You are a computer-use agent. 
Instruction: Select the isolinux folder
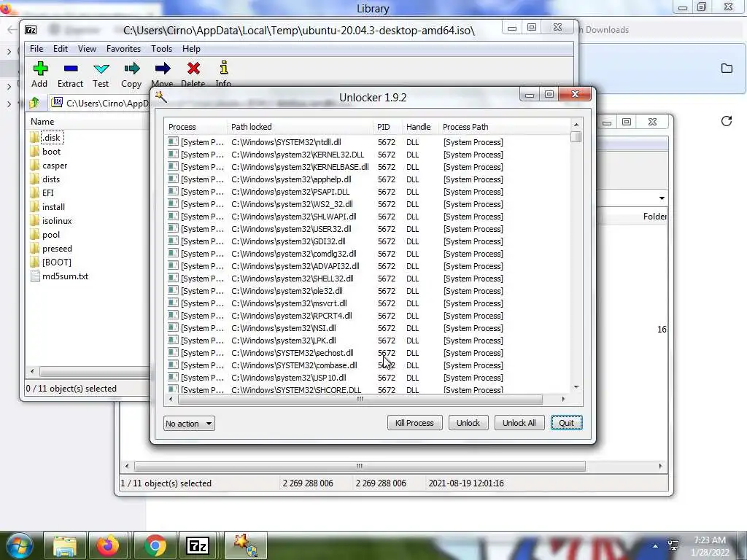pos(50,220)
